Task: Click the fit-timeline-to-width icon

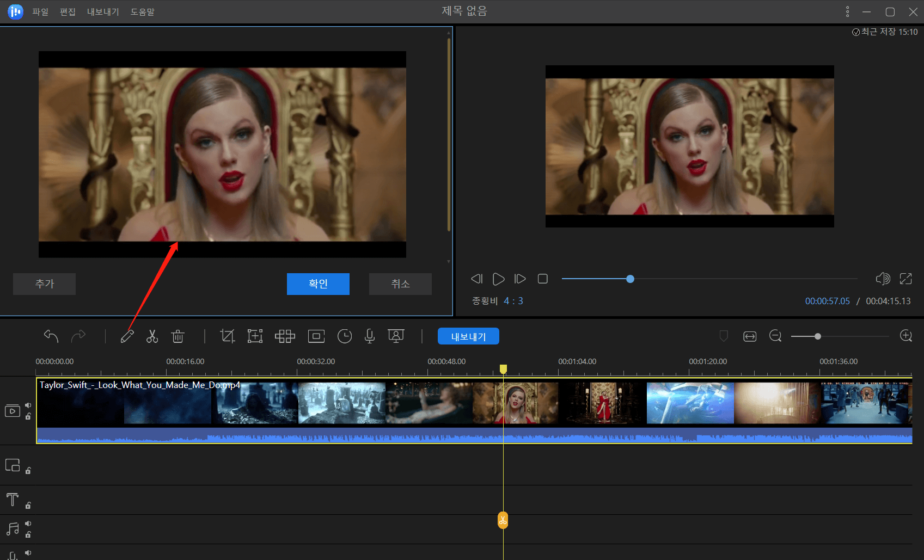Action: tap(750, 336)
